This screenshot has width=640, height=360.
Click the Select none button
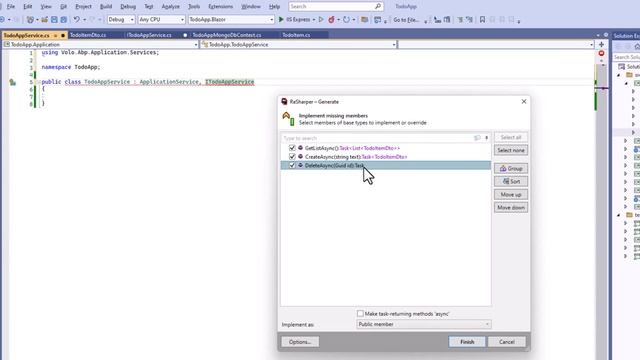pos(511,150)
